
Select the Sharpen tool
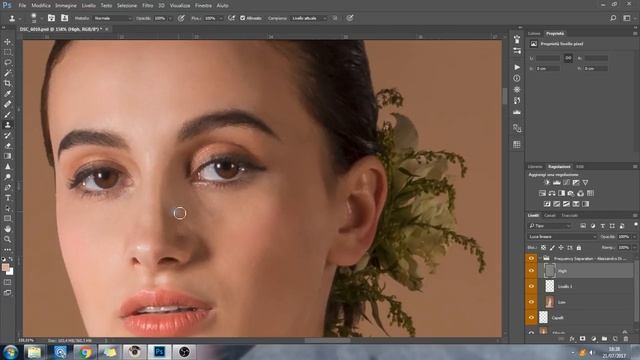click(7, 167)
